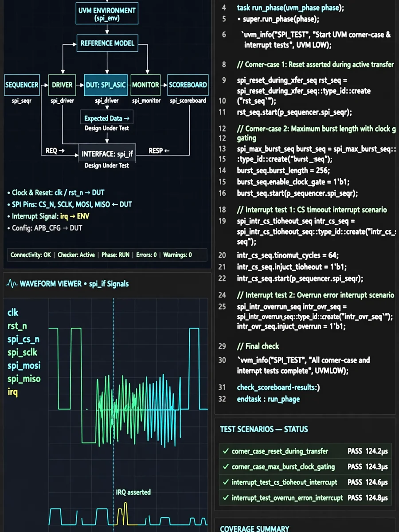Select the rst_n signal label
The height and width of the screenshot is (532, 399).
(17, 326)
